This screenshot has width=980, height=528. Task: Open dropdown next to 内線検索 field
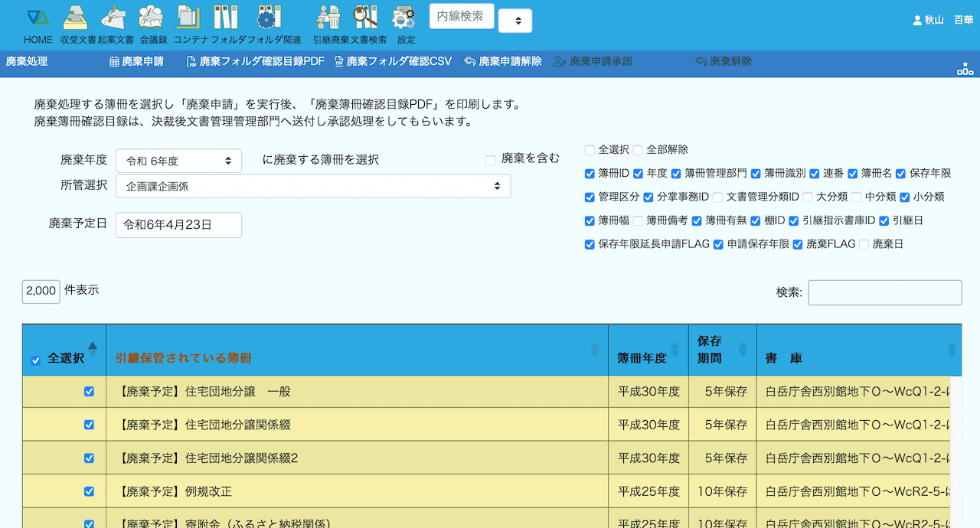pyautogui.click(x=515, y=21)
